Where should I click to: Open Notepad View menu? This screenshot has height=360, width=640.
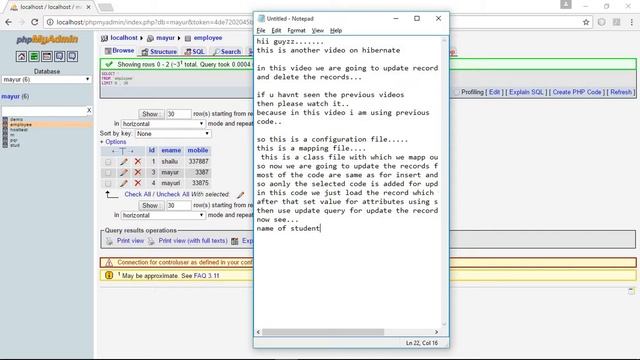[318, 31]
